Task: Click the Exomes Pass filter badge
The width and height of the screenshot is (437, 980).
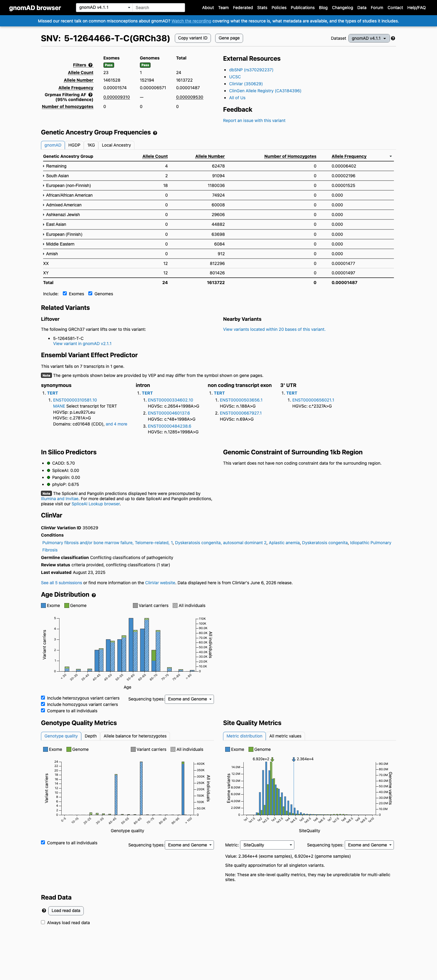Action: click(109, 65)
